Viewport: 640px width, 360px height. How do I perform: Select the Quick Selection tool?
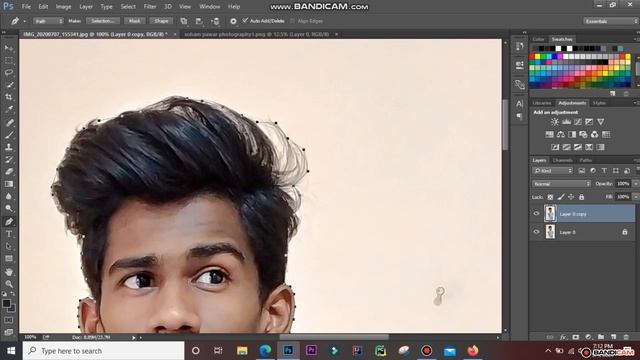coord(9,85)
